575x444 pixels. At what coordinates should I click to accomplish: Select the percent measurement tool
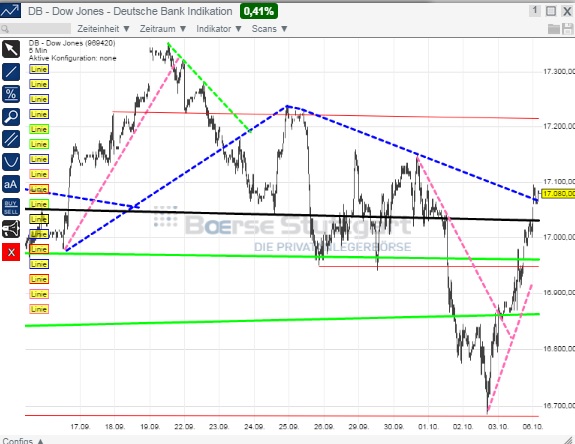click(x=11, y=94)
